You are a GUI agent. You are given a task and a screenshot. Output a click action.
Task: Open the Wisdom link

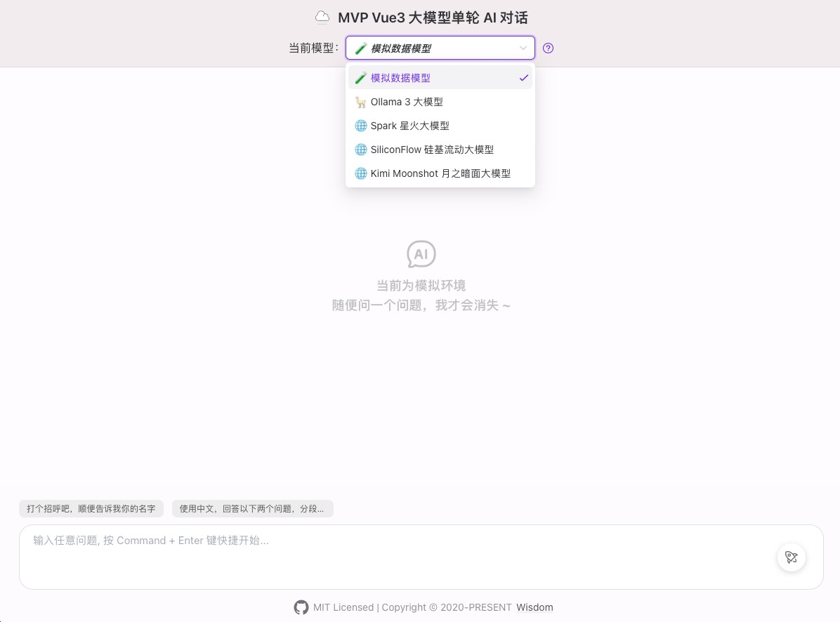534,607
